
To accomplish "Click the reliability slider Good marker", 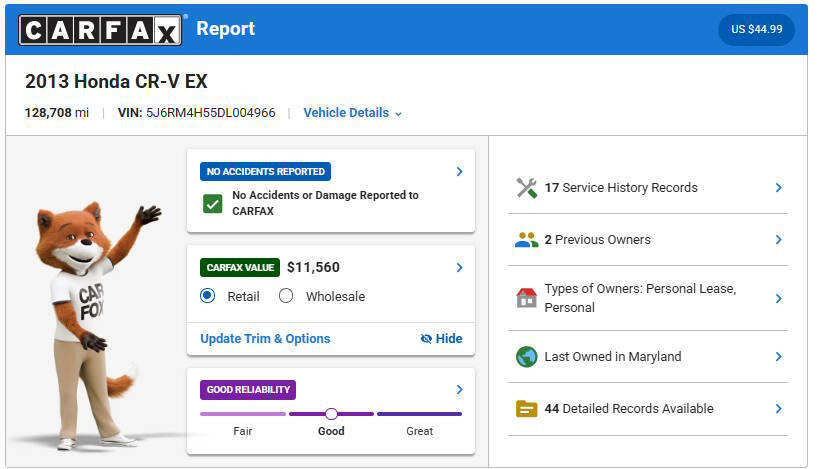I will coord(331,414).
